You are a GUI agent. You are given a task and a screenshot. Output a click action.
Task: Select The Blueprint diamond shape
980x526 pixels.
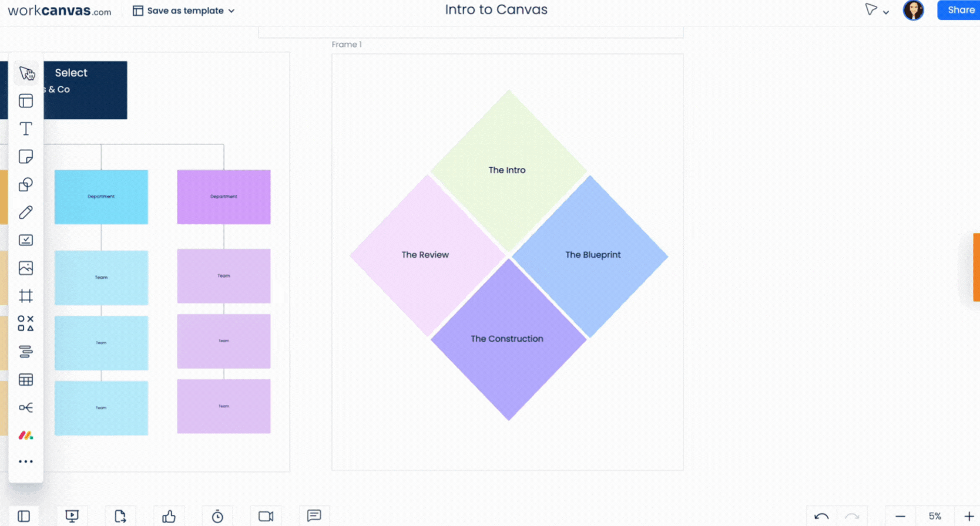(x=590, y=256)
